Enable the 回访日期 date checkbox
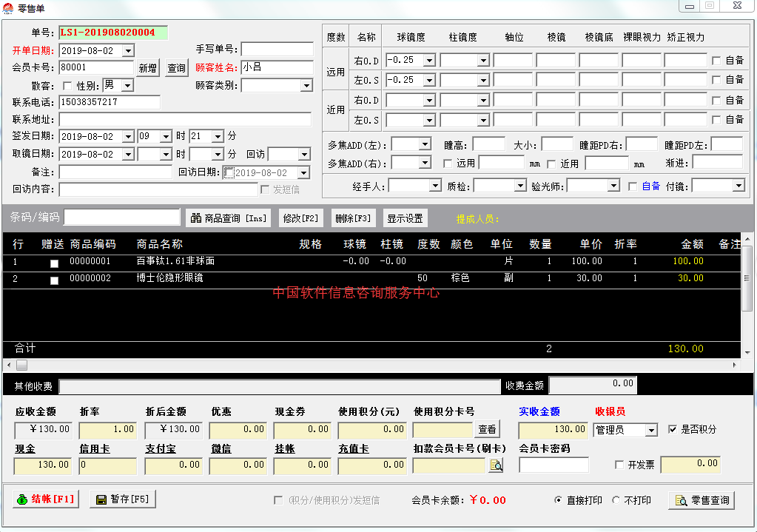 229,173
